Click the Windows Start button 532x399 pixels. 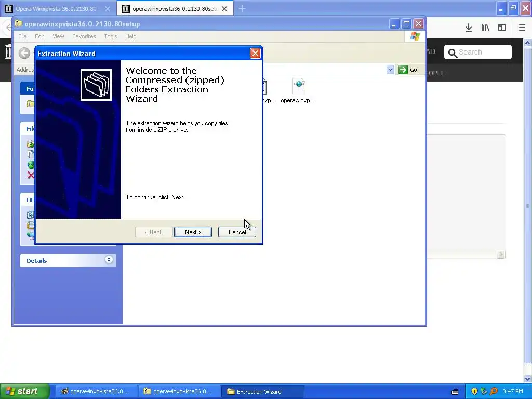click(x=25, y=391)
